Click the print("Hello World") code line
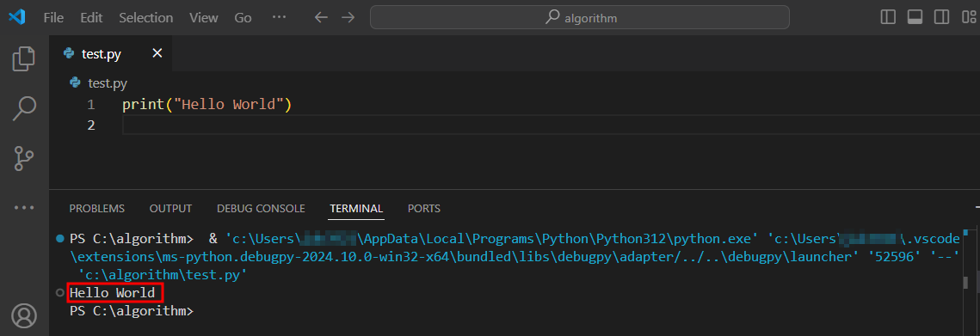The image size is (980, 336). click(x=206, y=104)
